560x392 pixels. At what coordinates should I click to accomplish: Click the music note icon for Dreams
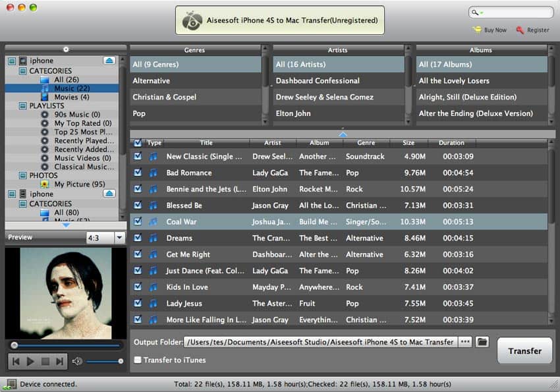[x=154, y=238]
